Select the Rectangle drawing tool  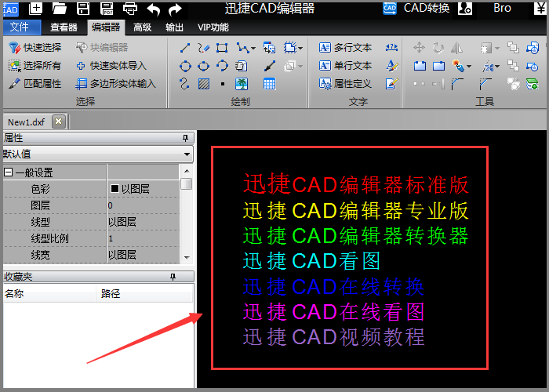click(222, 48)
